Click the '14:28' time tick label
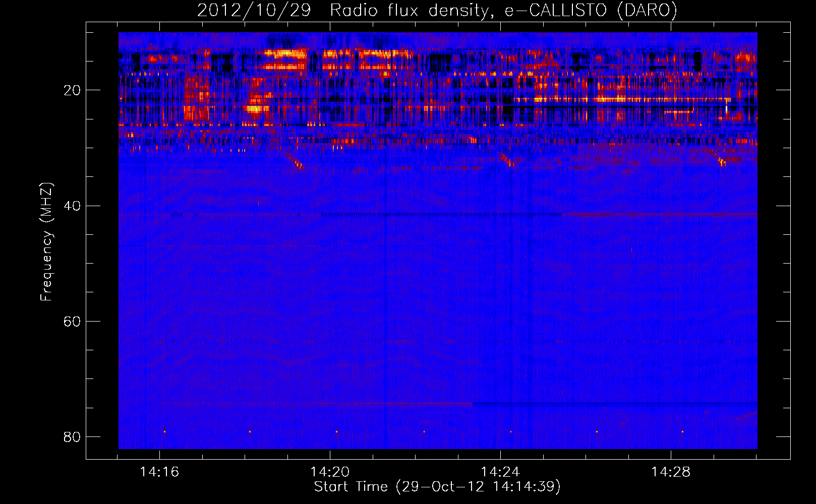The image size is (816, 504). [x=671, y=472]
